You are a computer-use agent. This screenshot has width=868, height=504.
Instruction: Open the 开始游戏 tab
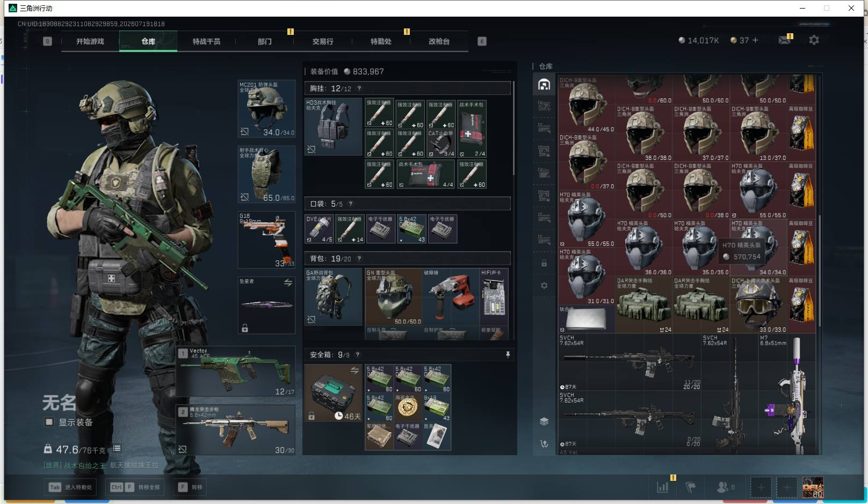[x=90, y=41]
